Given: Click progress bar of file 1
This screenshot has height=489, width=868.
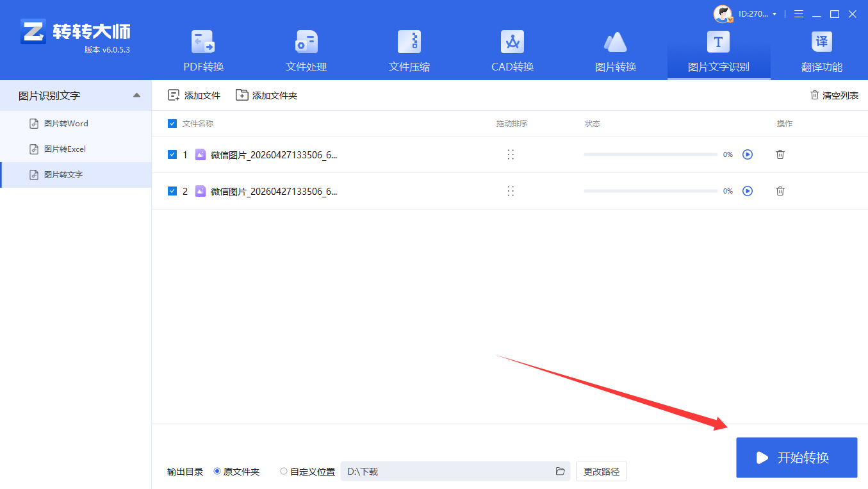Looking at the screenshot, I should click(x=651, y=154).
